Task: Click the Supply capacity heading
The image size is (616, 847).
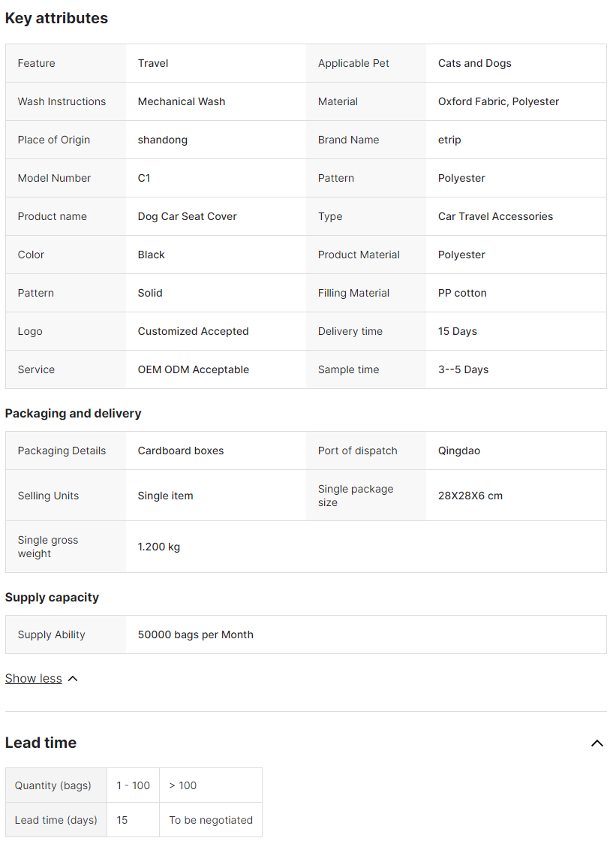Action: point(52,598)
